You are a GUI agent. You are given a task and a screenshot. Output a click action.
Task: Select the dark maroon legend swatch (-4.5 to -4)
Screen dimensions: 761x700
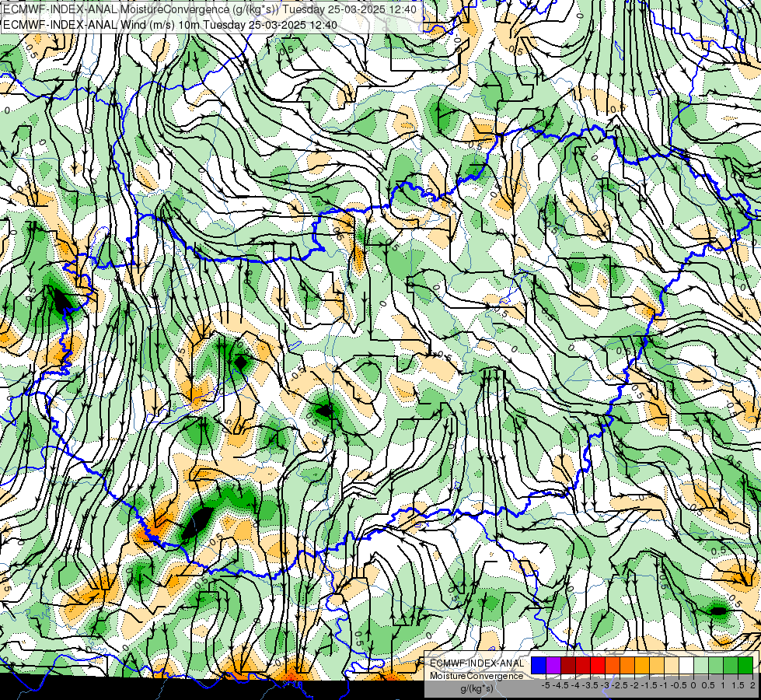pos(568,666)
